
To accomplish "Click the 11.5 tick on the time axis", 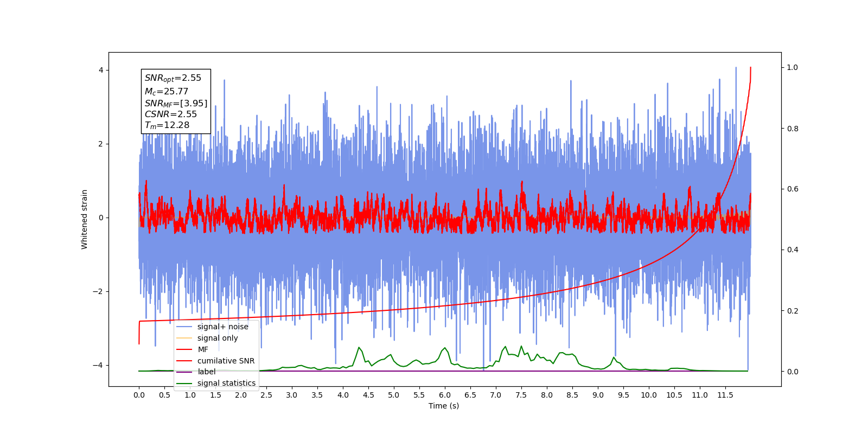I will click(x=725, y=395).
